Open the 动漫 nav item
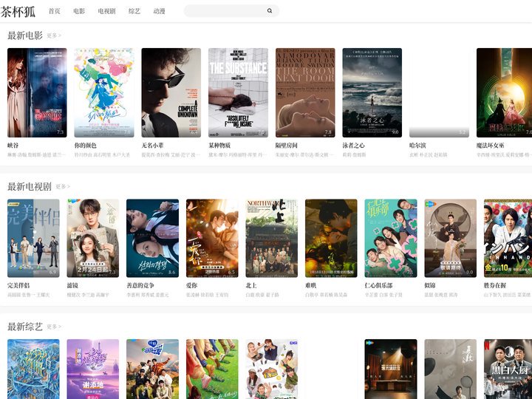532x399 pixels. coord(159,11)
